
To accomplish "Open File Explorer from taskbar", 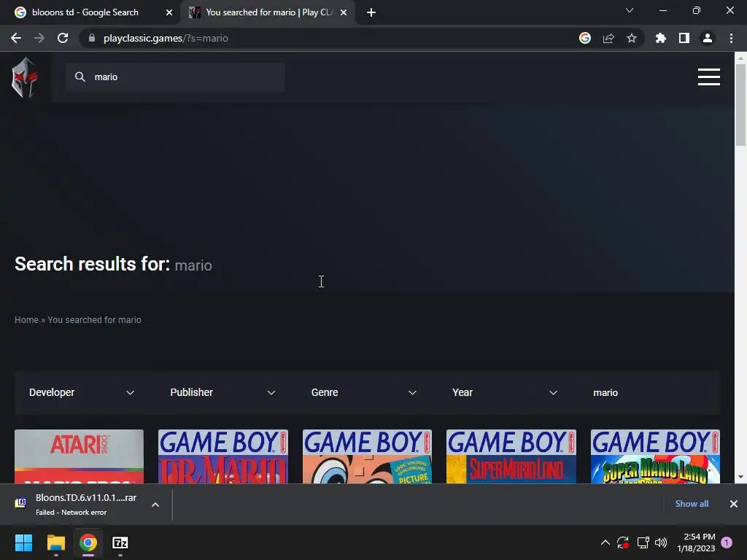I will [55, 542].
